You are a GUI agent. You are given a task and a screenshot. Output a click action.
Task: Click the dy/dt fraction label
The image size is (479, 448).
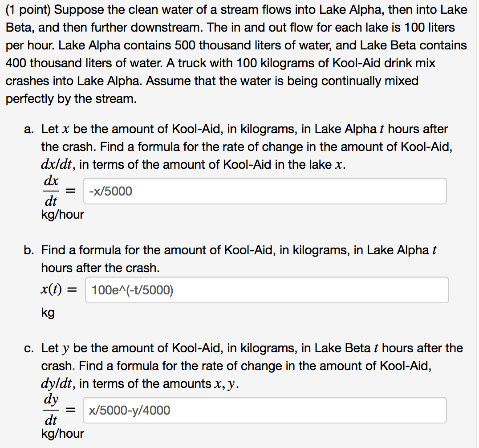click(x=51, y=410)
